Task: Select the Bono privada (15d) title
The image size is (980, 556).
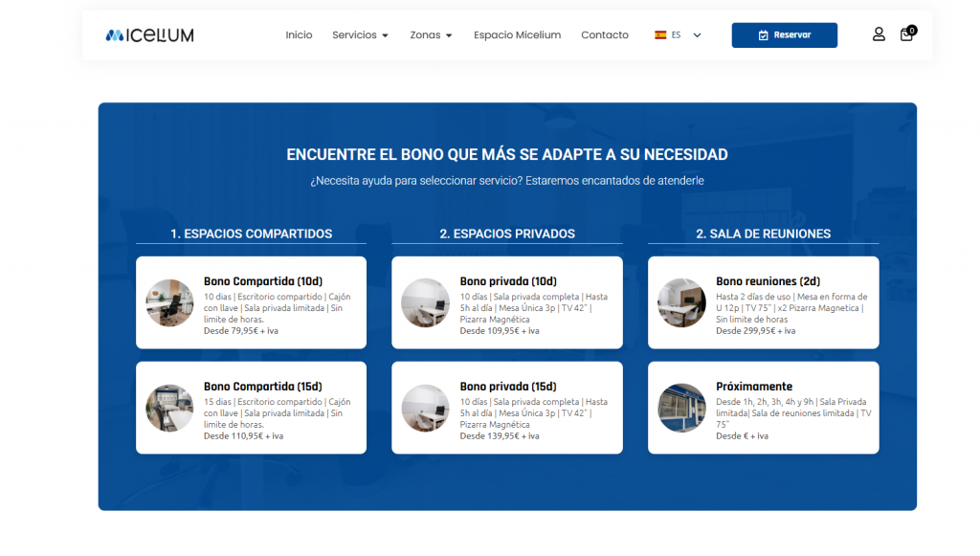Action: [508, 387]
